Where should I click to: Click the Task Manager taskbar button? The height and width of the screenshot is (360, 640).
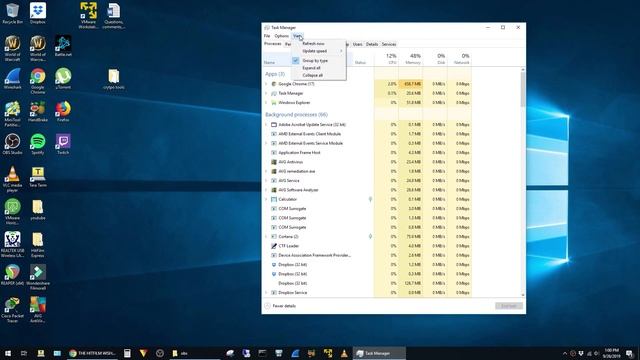380,353
